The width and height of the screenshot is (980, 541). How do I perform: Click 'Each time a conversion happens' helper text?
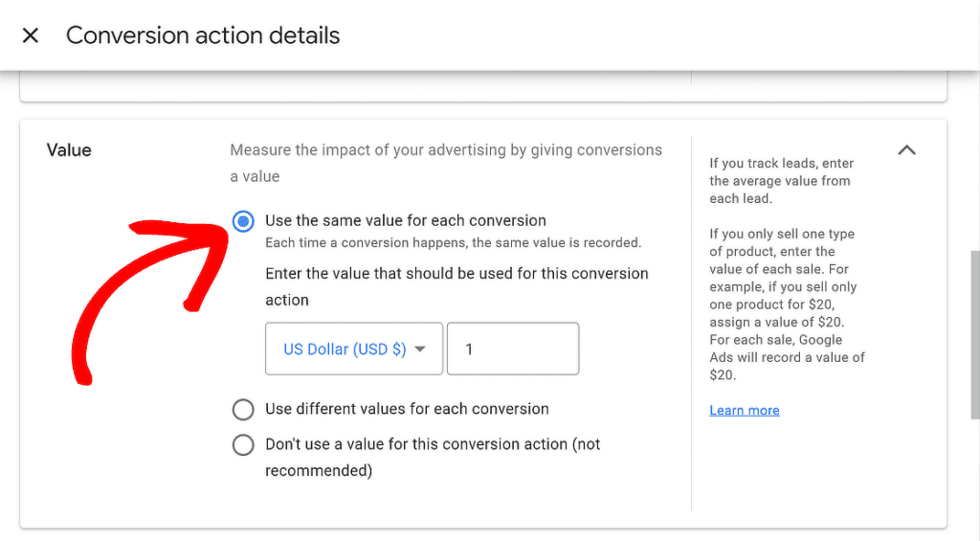453,242
